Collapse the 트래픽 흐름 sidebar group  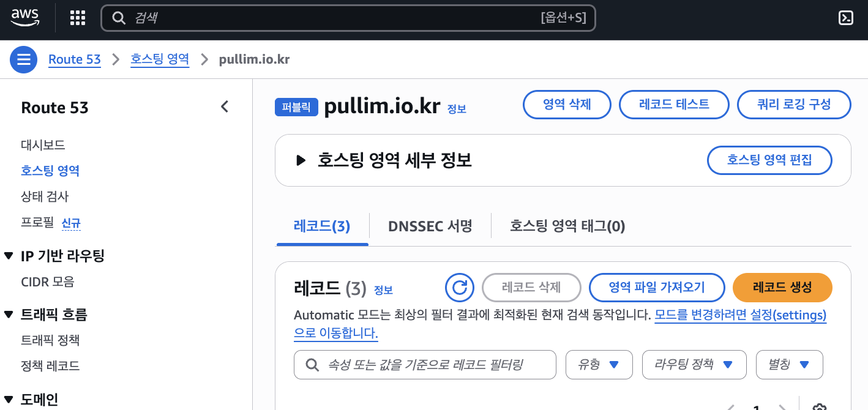9,315
